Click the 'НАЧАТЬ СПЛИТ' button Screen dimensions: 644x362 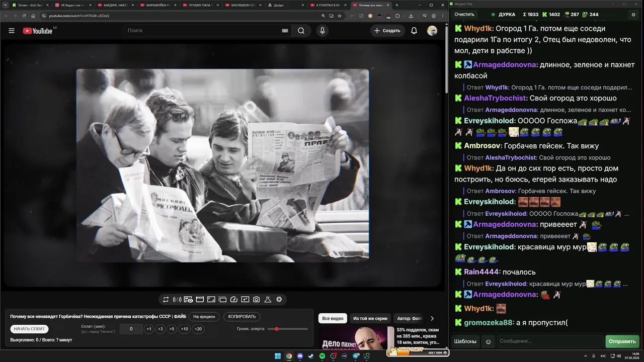30,329
